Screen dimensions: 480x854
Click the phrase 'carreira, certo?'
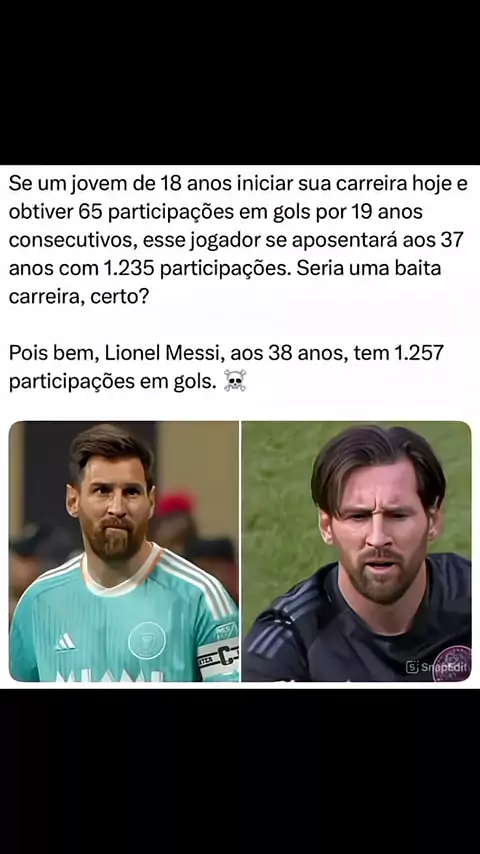(78, 297)
